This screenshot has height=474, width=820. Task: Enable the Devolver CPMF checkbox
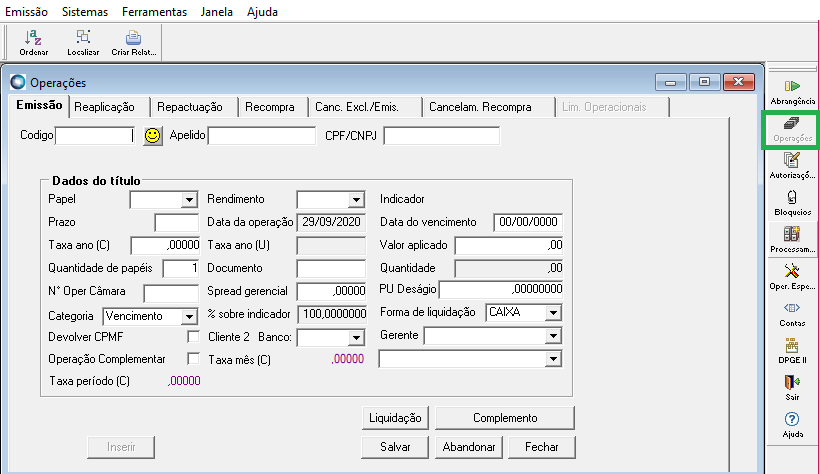[193, 336]
